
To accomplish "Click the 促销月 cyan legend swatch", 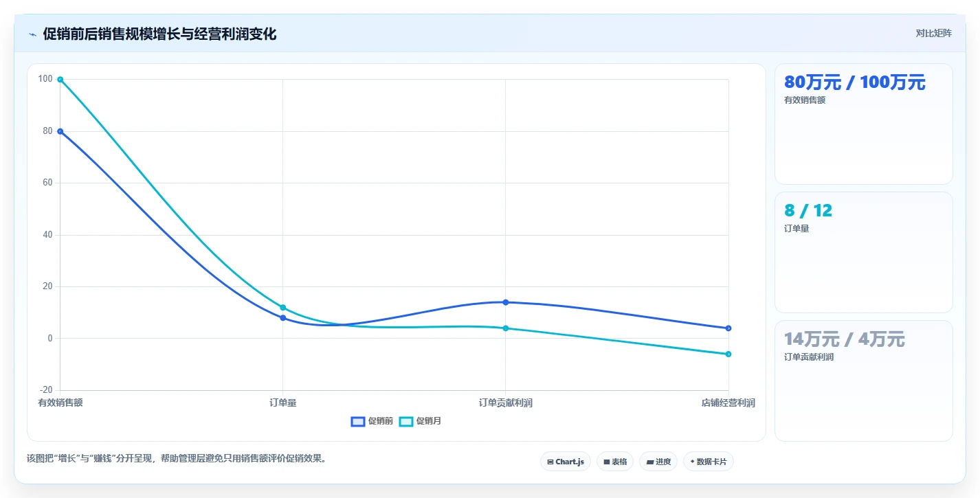I will 405,421.
